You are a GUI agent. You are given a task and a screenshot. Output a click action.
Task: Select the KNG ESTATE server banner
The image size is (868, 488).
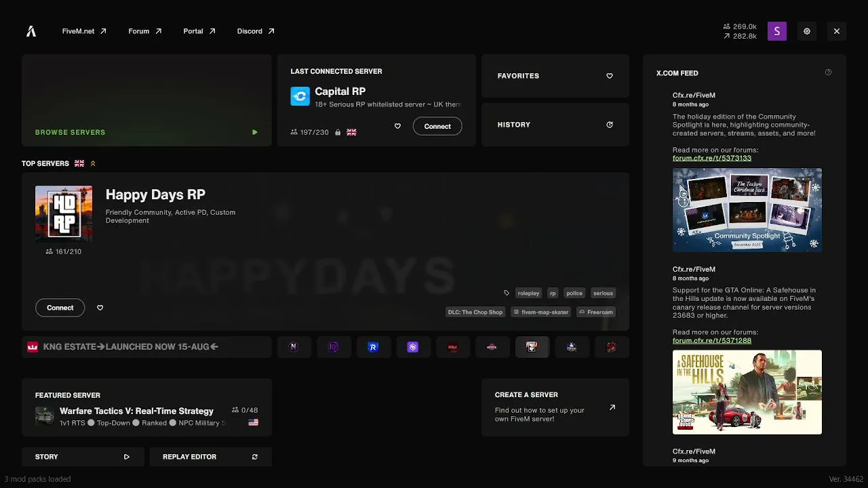coord(146,347)
